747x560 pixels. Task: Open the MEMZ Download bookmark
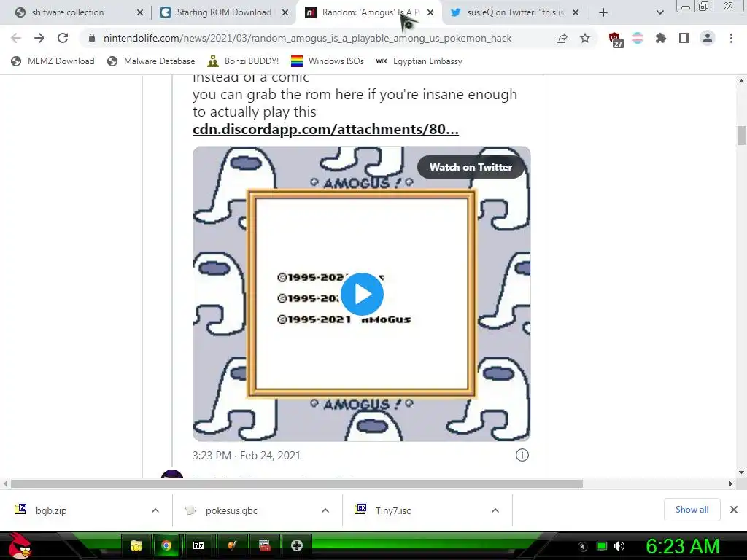click(x=53, y=61)
